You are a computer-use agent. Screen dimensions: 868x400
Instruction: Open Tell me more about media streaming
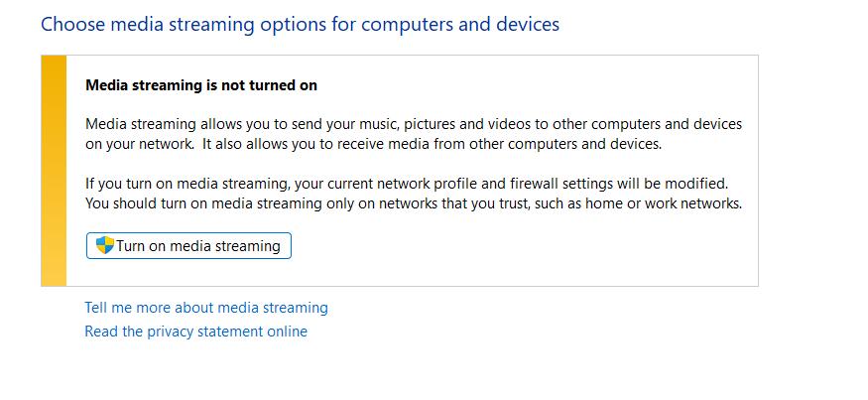tap(206, 308)
